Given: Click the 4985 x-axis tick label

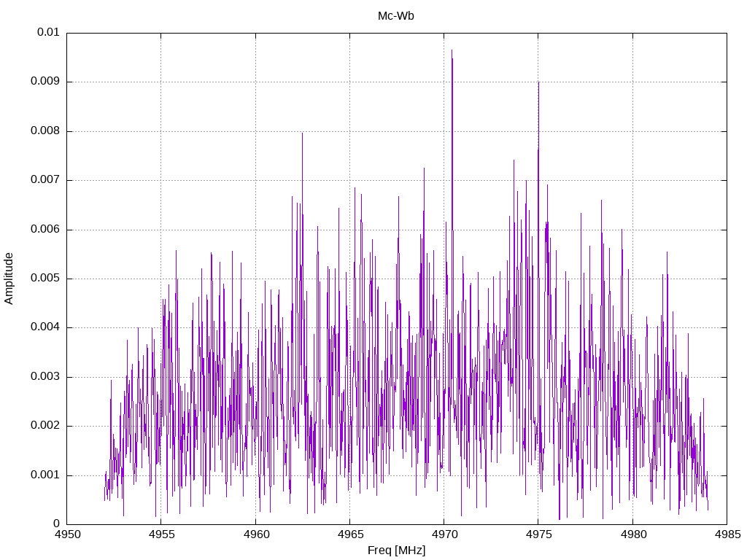Looking at the screenshot, I should coord(727,534).
